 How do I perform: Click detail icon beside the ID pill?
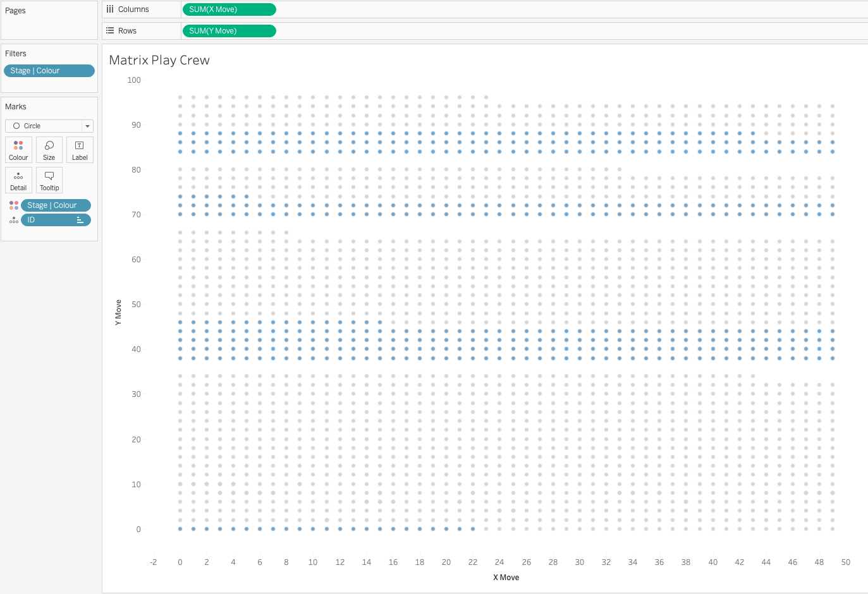click(x=14, y=220)
